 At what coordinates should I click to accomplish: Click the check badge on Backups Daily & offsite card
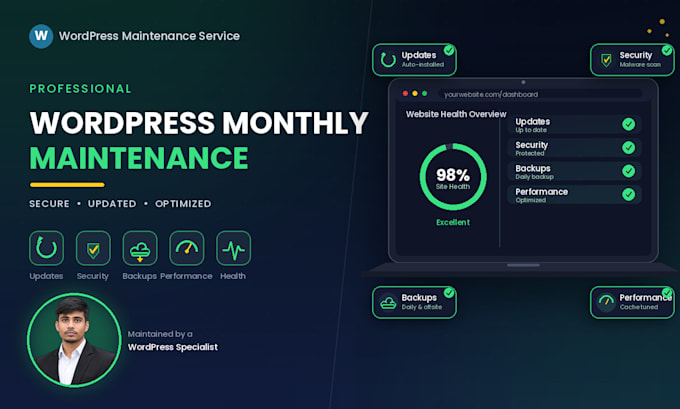pos(449,293)
